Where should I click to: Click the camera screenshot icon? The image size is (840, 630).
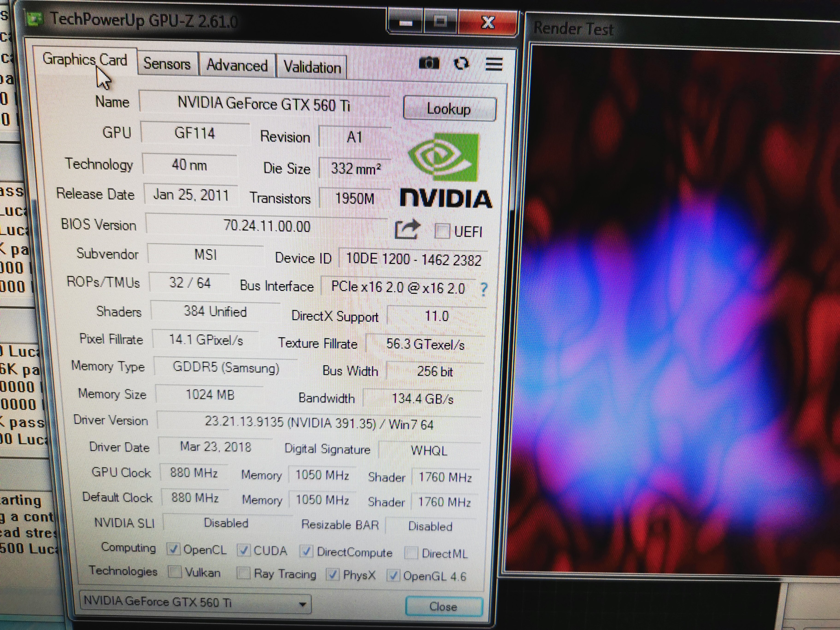click(x=429, y=63)
